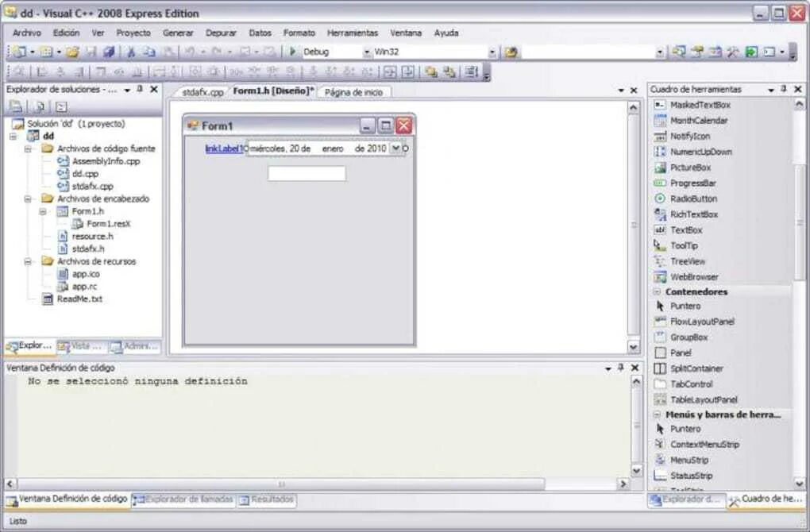Collapse the Form1.h tree node
810x532 pixels.
[43, 211]
